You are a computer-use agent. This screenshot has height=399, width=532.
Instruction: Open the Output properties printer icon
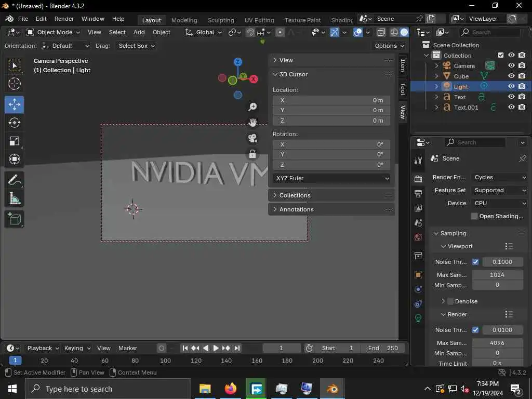pos(418,194)
